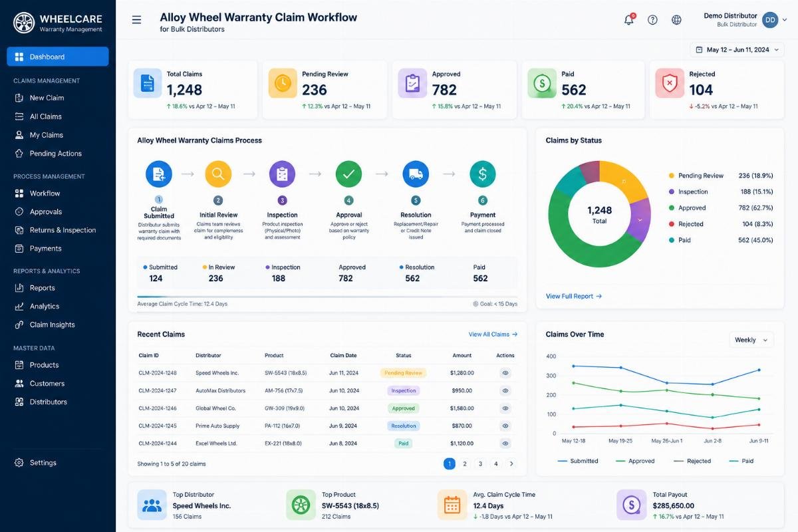798x532 pixels.
Task: Click View Full Report link
Action: coord(574,296)
